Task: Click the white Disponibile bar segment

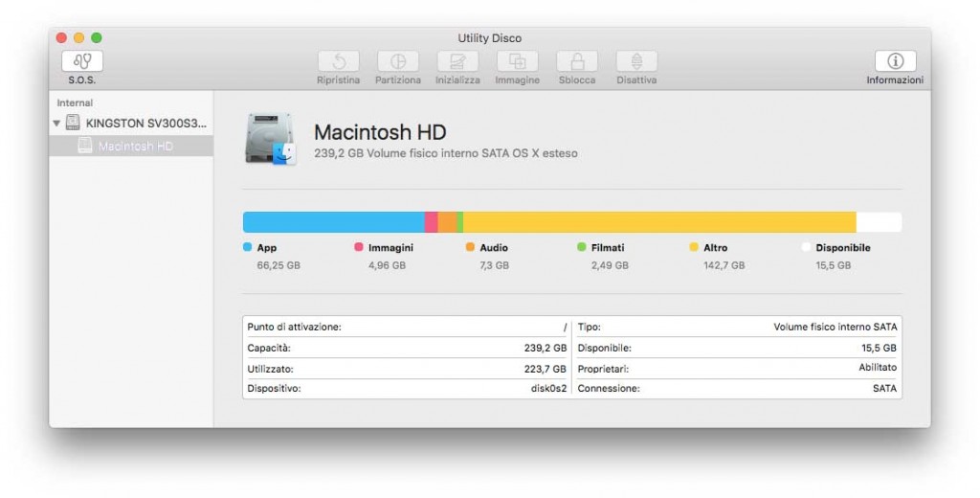Action: 879,222
